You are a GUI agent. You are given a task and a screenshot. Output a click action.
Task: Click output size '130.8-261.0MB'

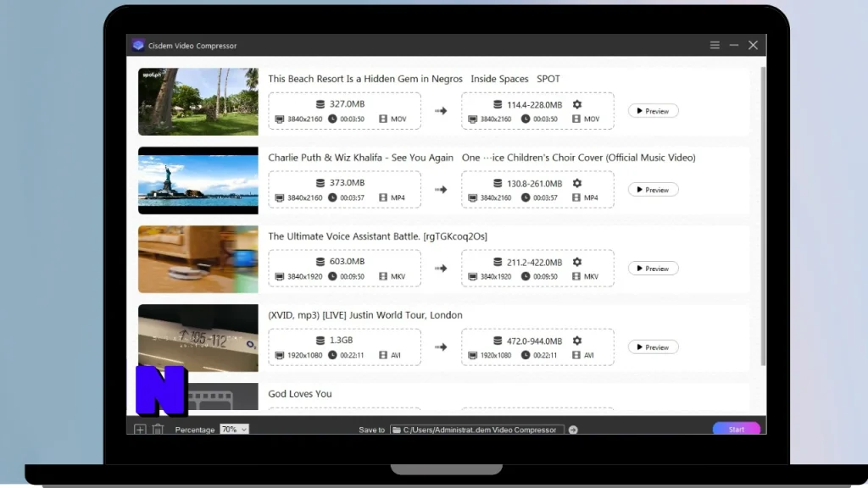click(534, 184)
